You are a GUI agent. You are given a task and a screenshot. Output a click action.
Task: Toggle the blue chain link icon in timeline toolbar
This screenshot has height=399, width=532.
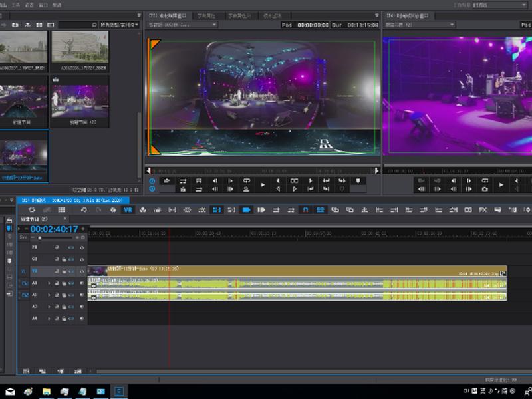(x=321, y=210)
